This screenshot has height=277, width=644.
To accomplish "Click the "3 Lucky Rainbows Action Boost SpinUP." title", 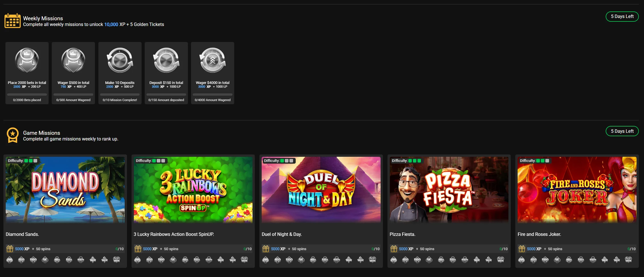I will 174,234.
